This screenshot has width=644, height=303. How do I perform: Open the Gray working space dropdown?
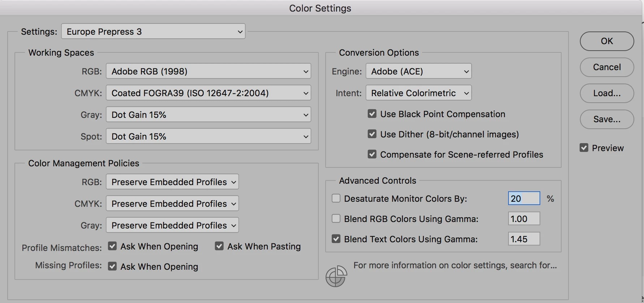pyautogui.click(x=208, y=115)
